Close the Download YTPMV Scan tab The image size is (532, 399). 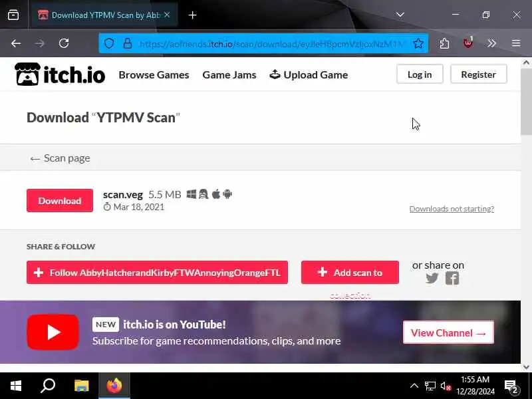167,15
